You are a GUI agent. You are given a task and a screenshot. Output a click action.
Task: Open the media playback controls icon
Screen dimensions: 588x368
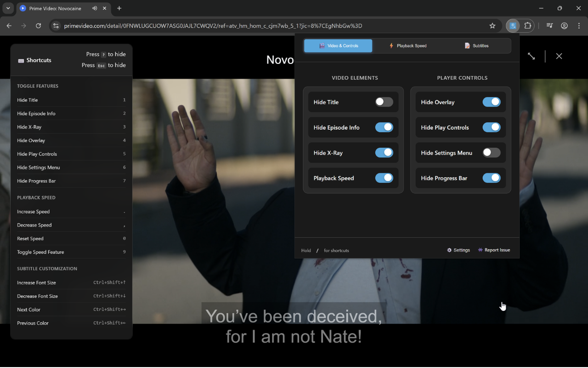(x=549, y=26)
